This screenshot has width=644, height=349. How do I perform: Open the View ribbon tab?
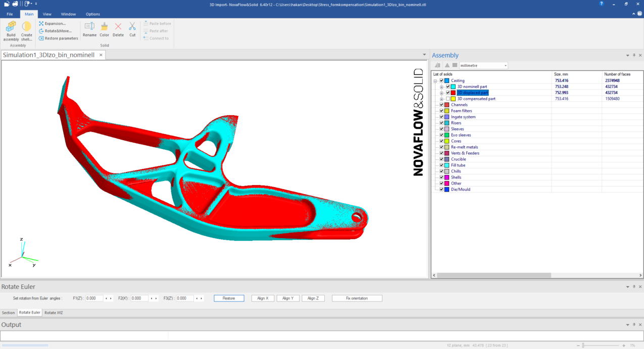[x=47, y=14]
